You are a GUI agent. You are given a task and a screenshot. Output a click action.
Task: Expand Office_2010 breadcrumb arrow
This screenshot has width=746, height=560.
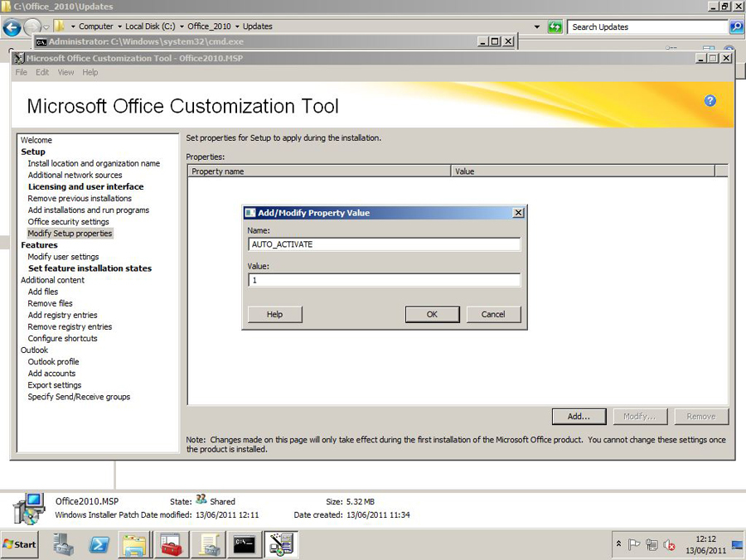tap(237, 27)
